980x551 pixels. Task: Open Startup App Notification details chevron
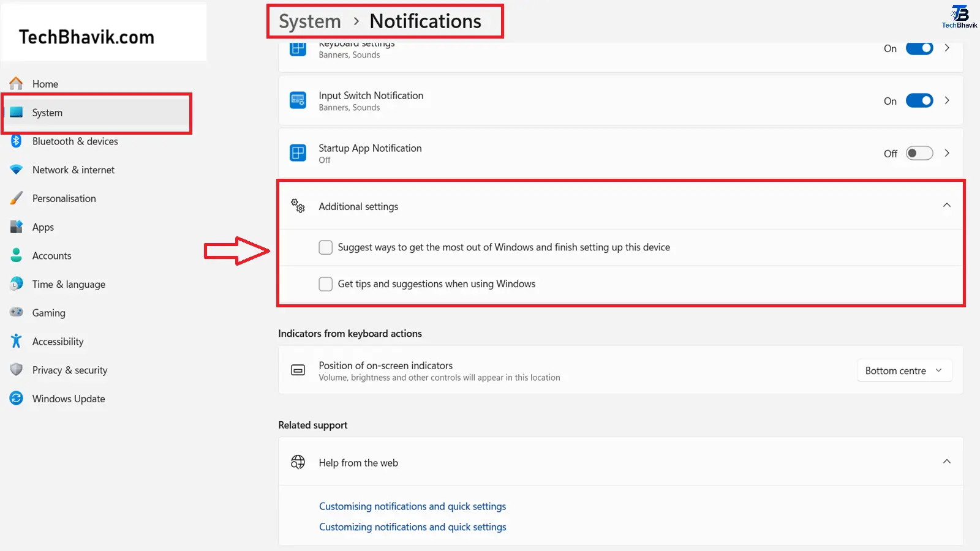(x=947, y=153)
